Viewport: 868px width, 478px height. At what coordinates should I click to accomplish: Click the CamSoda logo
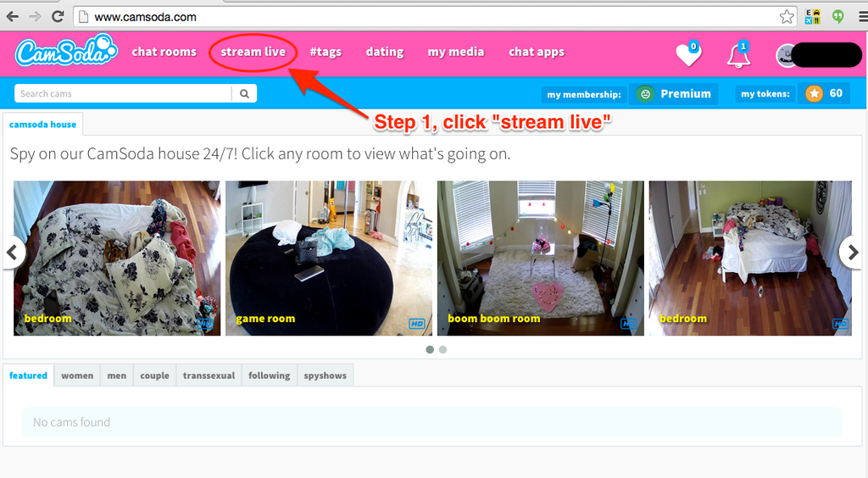click(64, 52)
